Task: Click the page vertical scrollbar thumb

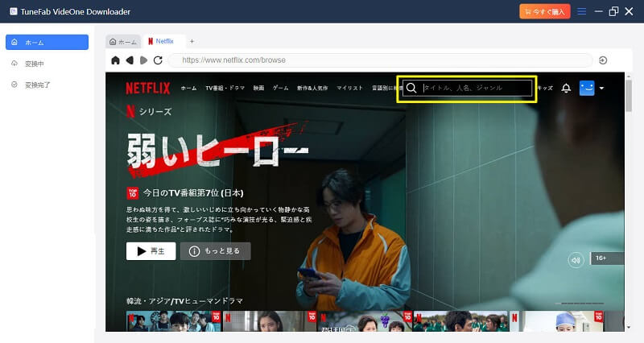Action: tap(629, 95)
